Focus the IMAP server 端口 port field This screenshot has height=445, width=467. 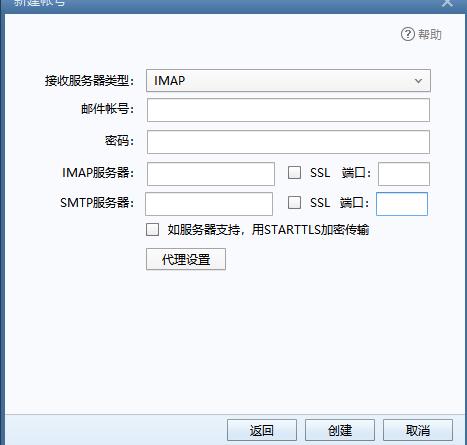pyautogui.click(x=404, y=174)
